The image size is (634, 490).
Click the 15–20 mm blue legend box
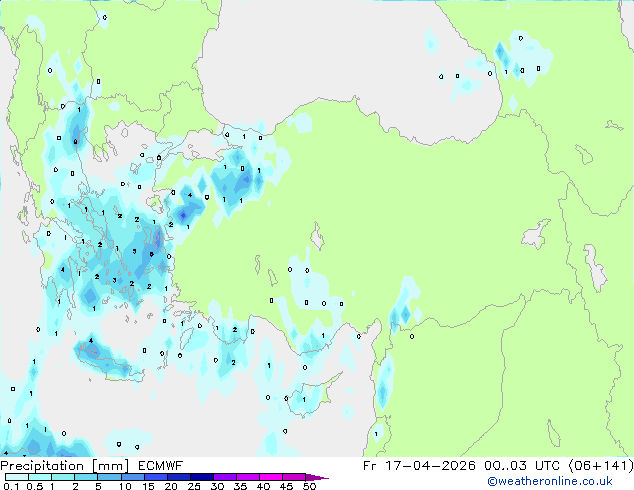pyautogui.click(x=156, y=477)
